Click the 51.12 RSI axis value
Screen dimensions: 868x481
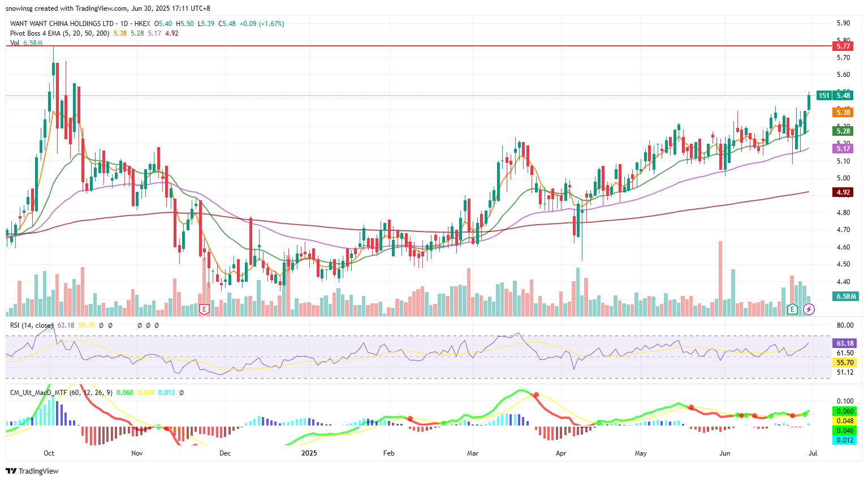[845, 372]
